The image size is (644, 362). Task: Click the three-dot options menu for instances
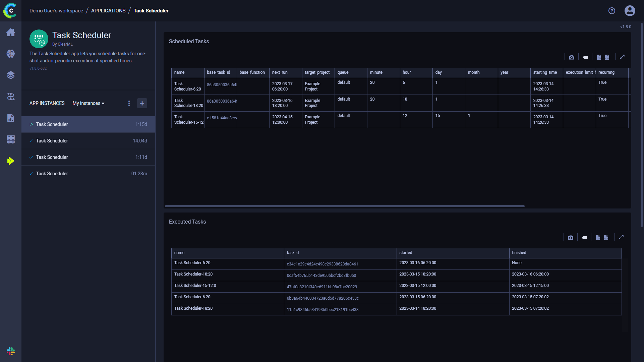(129, 103)
